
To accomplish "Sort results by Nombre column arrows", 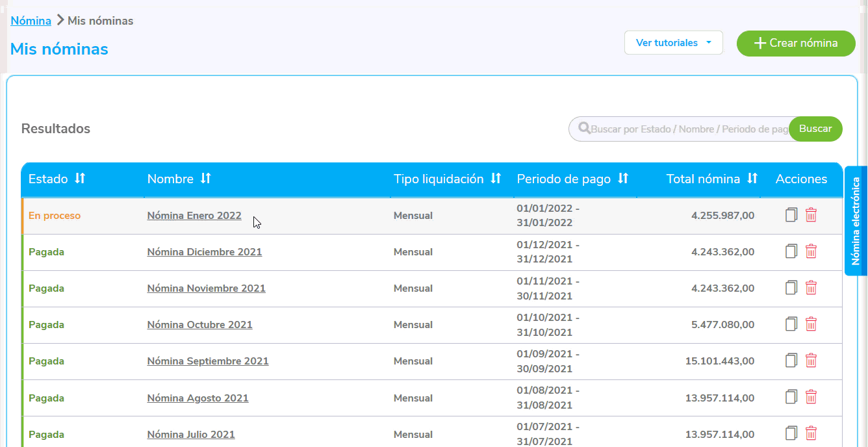I will 205,179.
